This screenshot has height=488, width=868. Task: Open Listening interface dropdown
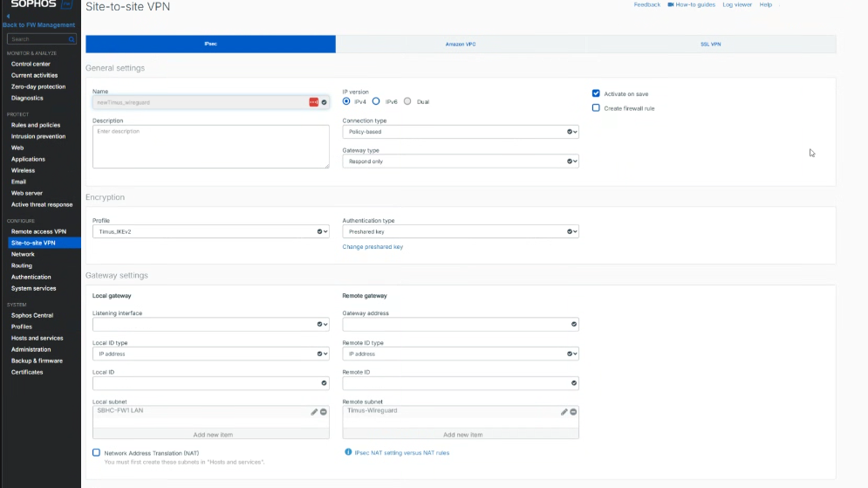(211, 324)
